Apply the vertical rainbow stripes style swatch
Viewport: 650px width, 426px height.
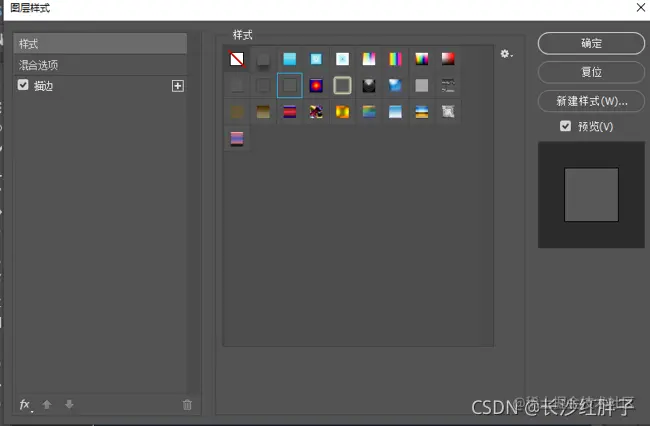[x=395, y=59]
